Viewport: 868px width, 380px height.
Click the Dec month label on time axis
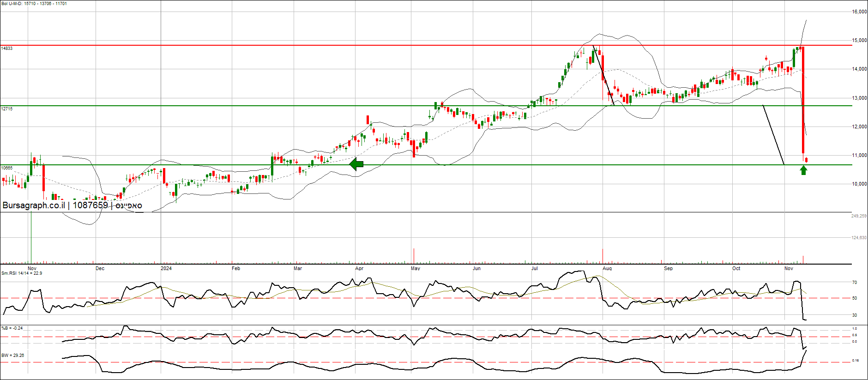coord(100,268)
